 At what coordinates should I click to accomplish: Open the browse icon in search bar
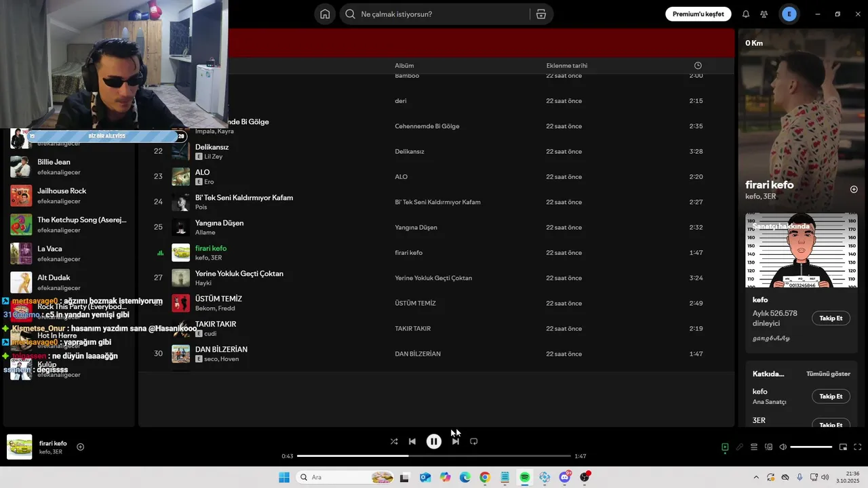pos(540,14)
